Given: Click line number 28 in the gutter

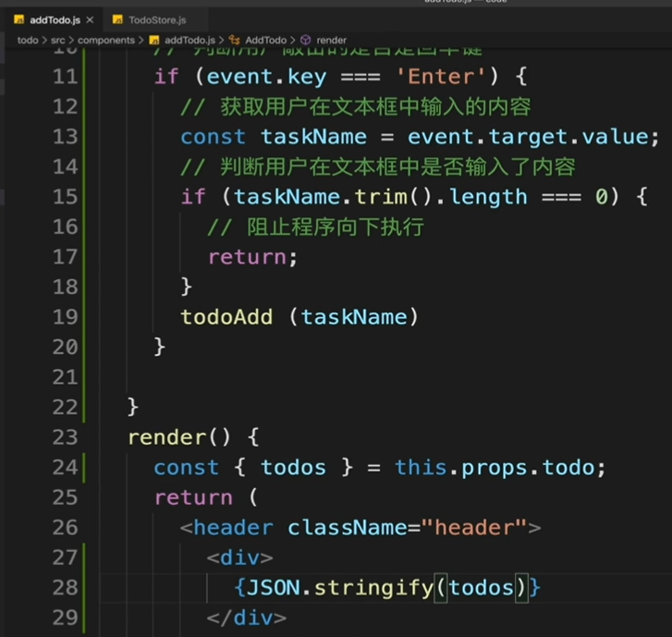Looking at the screenshot, I should click(x=65, y=587).
